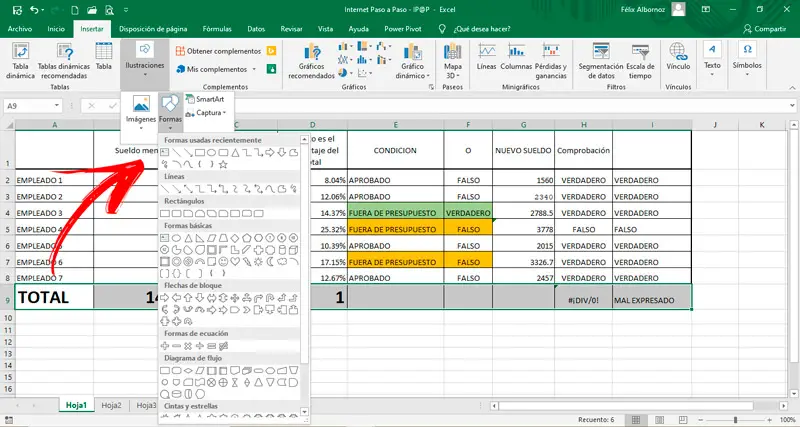Viewport: 800px width, 427px height.
Task: Click the Vínculo link icon
Action: click(x=678, y=54)
